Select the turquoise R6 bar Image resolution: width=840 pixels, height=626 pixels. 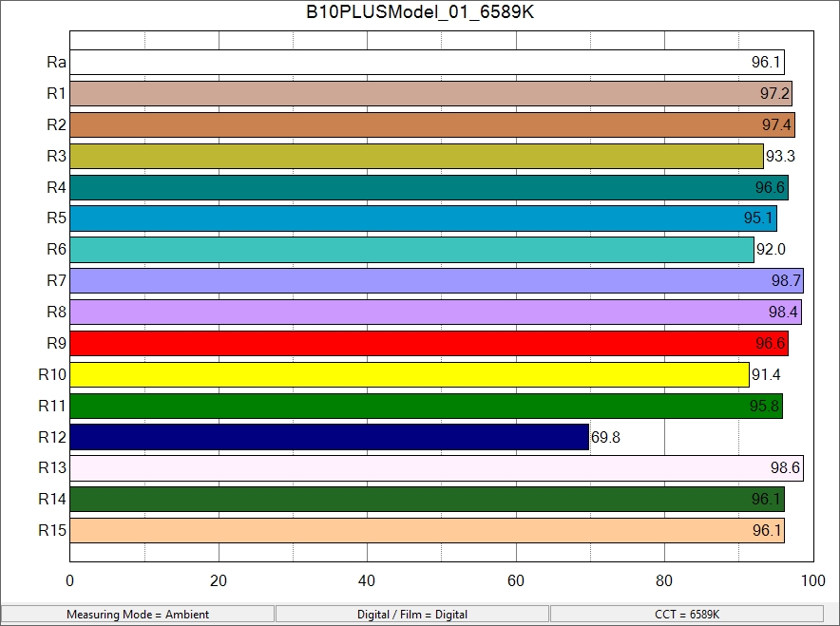pos(410,250)
